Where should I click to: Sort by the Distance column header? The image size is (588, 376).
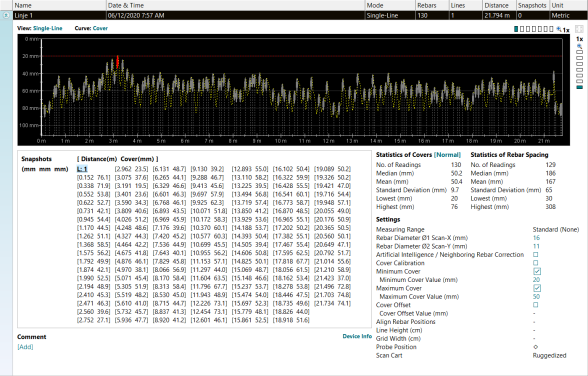click(499, 5)
